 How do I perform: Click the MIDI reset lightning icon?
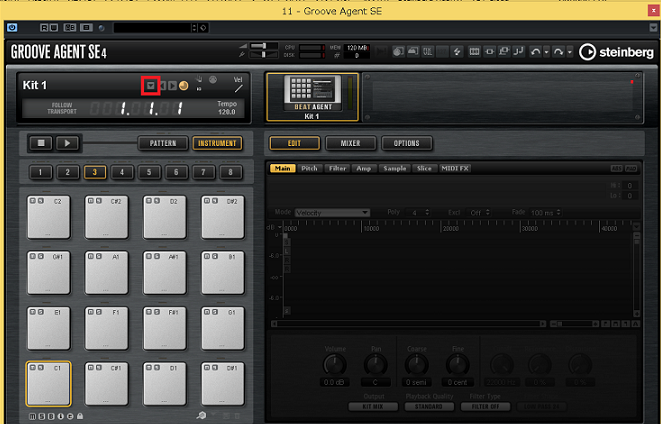(457, 52)
